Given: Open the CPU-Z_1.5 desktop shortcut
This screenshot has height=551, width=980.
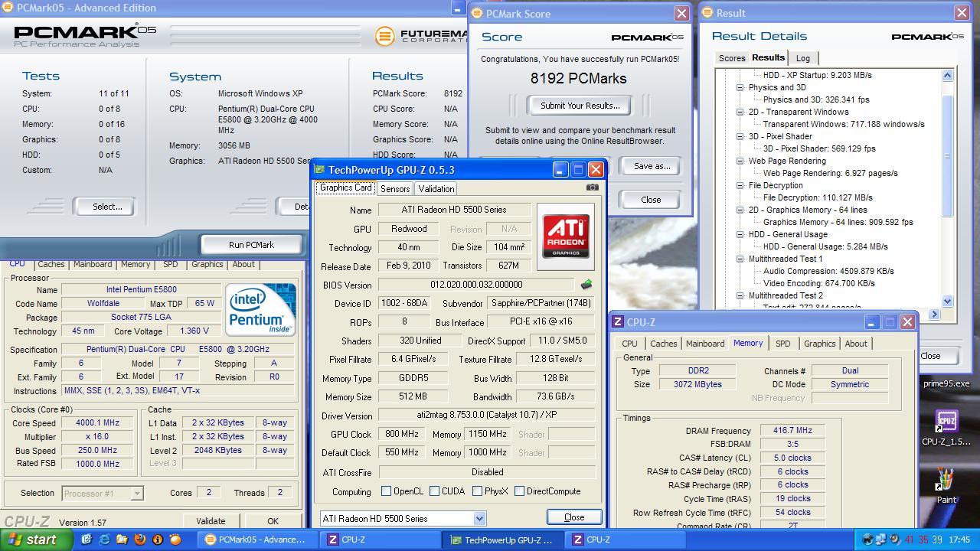Looking at the screenshot, I should pos(946,427).
